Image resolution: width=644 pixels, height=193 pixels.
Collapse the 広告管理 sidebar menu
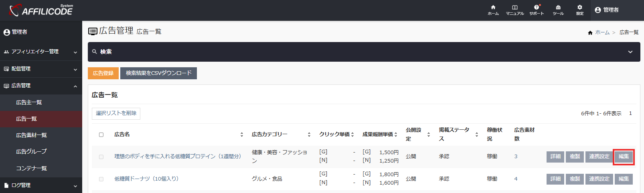click(41, 86)
